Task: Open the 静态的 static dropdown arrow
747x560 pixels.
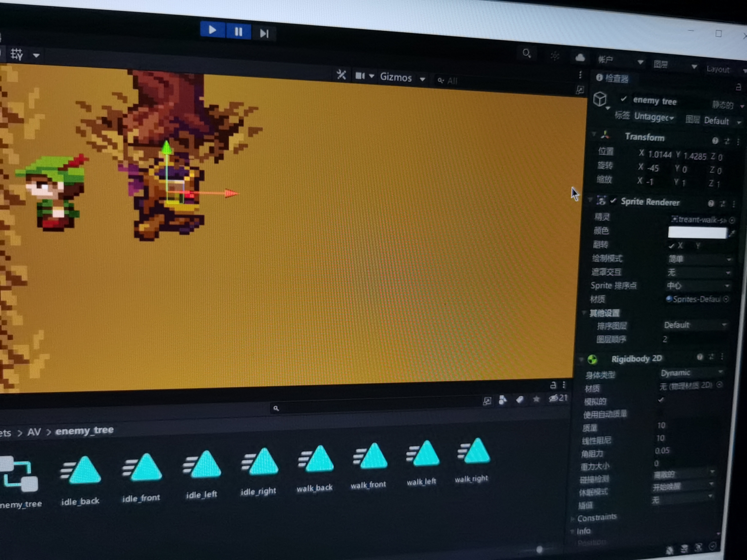Action: (x=742, y=106)
